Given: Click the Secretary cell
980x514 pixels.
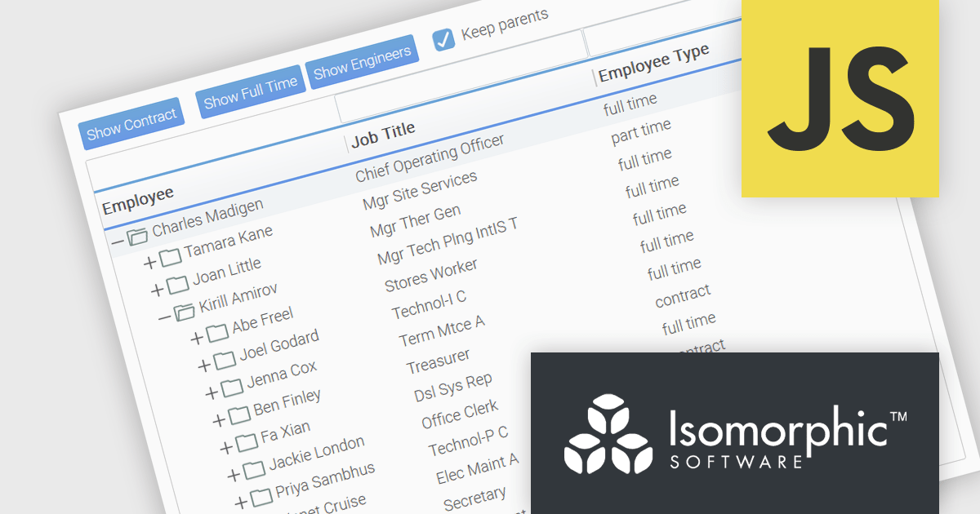Looking at the screenshot, I should click(474, 499).
